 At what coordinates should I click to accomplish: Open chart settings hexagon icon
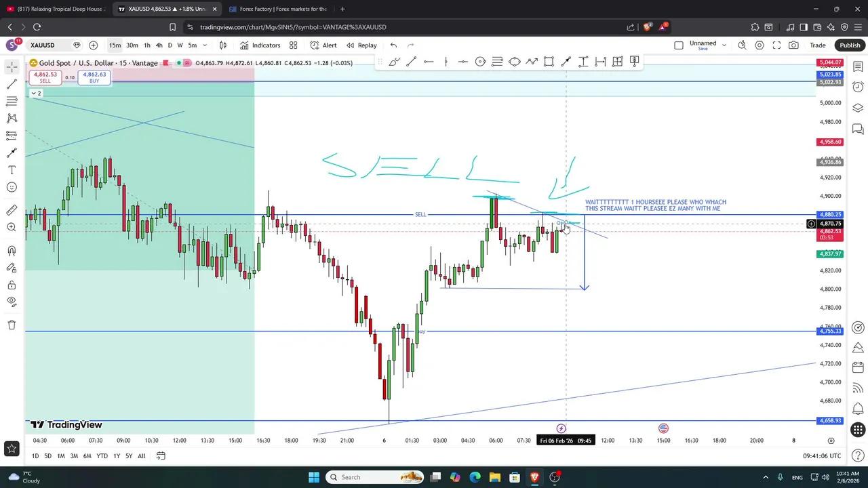(x=759, y=45)
